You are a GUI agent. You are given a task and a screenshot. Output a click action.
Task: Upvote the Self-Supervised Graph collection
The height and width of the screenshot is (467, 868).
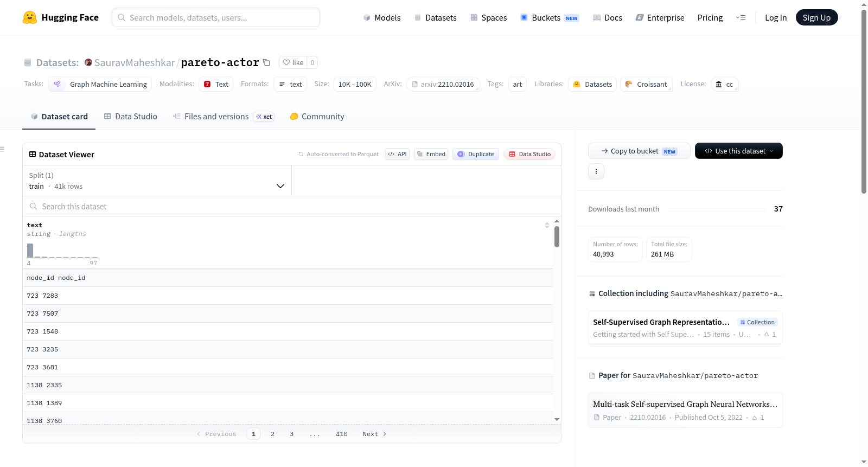tap(770, 334)
